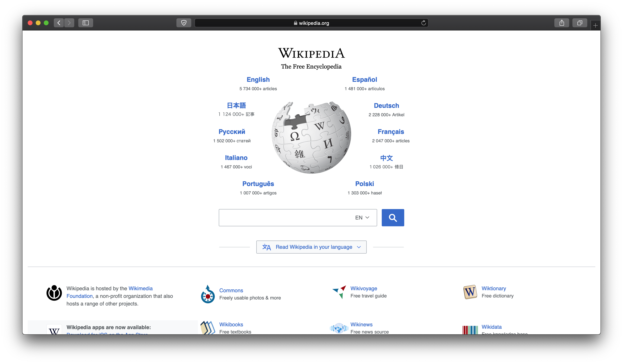Click the Wiktionary free dictionary icon
Image resolution: width=623 pixels, height=364 pixels.
coord(469,292)
